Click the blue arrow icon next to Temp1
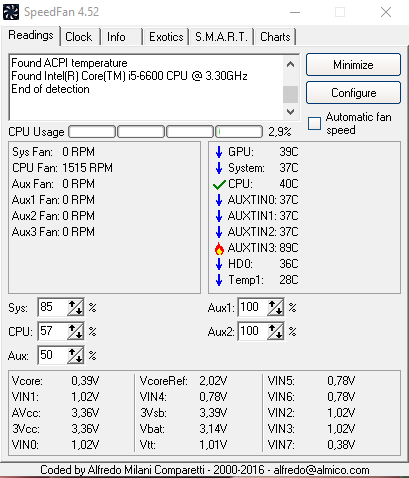Screen dimensions: 409x478 (x=219, y=280)
